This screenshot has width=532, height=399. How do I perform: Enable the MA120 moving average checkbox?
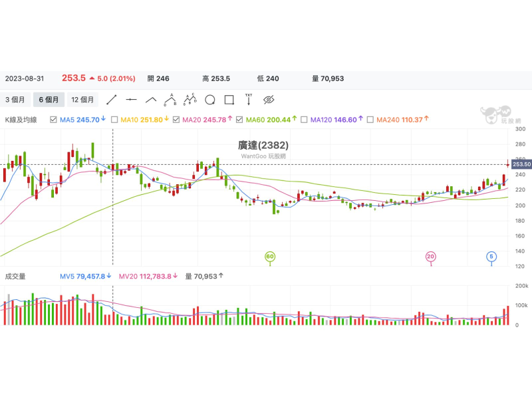[x=304, y=120]
